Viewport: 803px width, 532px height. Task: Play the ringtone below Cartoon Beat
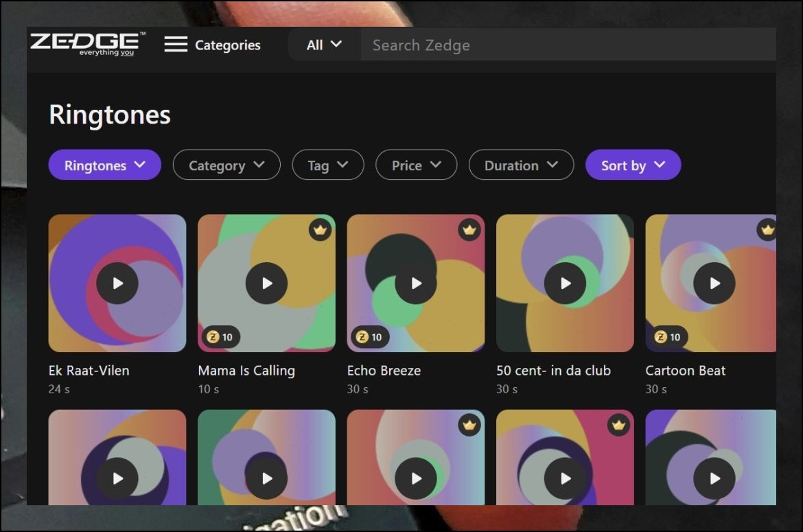point(714,478)
